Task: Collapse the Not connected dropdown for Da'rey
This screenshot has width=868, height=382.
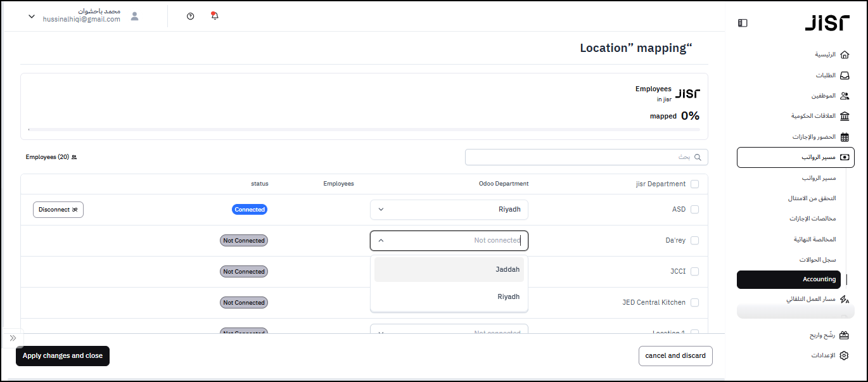Action: coord(381,241)
